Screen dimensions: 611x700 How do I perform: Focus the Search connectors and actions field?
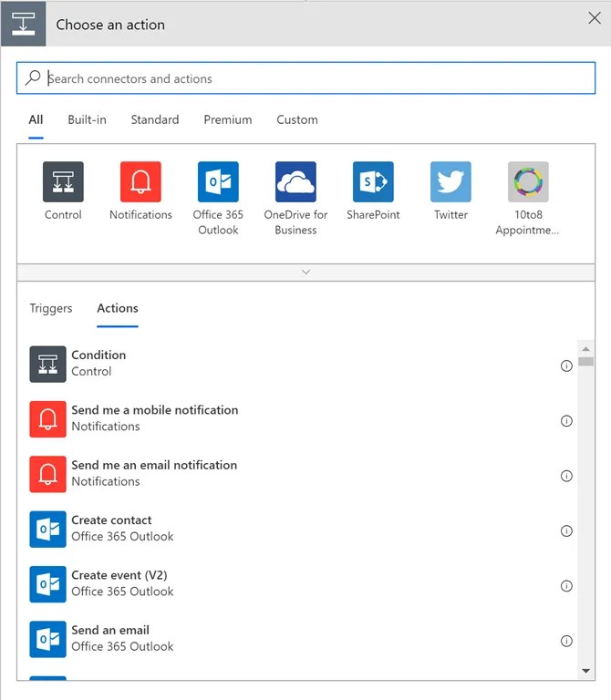tap(305, 78)
